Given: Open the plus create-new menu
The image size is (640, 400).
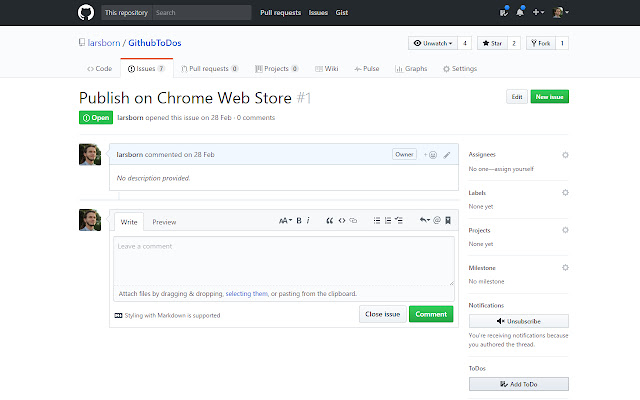Looking at the screenshot, I should pos(541,13).
